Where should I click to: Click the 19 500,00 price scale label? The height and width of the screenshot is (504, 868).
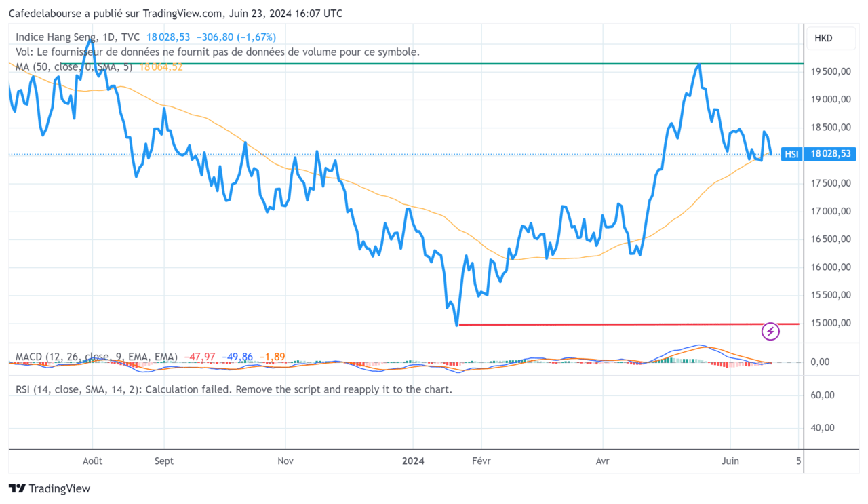click(830, 71)
